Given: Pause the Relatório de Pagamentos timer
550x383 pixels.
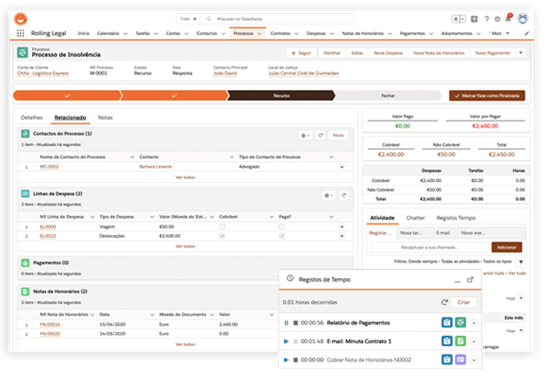Looking at the screenshot, I should 286,323.
